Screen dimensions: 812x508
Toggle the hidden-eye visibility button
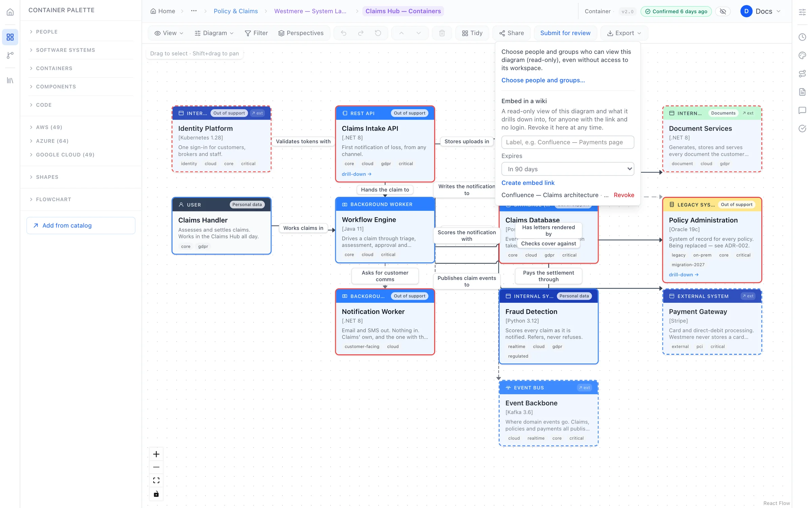tap(723, 11)
